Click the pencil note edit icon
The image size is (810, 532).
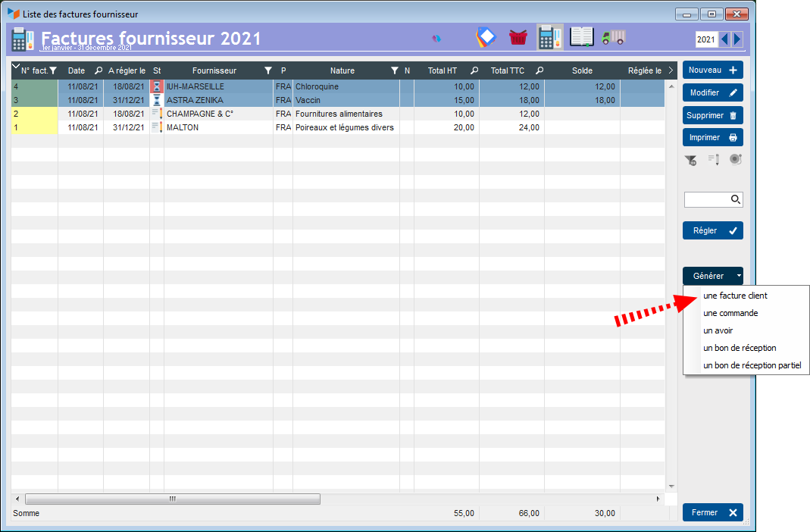(713, 160)
